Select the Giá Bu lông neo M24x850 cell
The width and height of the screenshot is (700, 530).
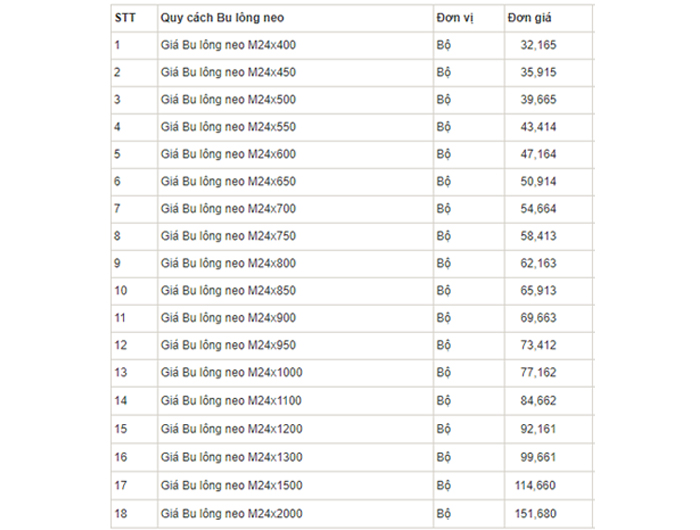click(x=228, y=290)
